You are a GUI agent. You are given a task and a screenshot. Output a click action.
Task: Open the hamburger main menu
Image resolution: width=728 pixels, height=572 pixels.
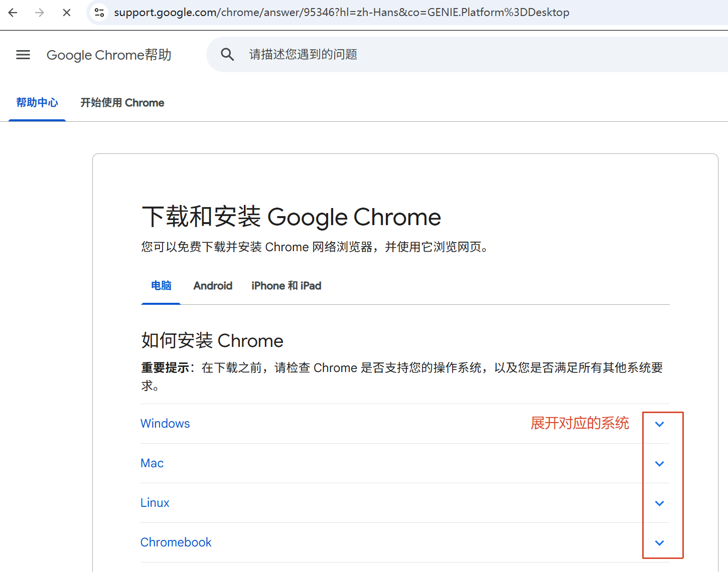click(23, 55)
